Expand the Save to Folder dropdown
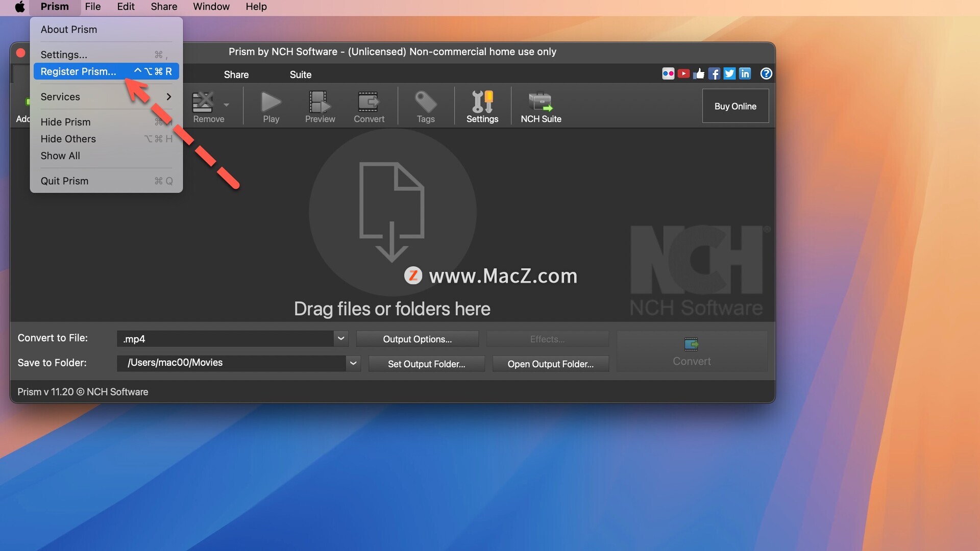The width and height of the screenshot is (980, 551). (353, 363)
